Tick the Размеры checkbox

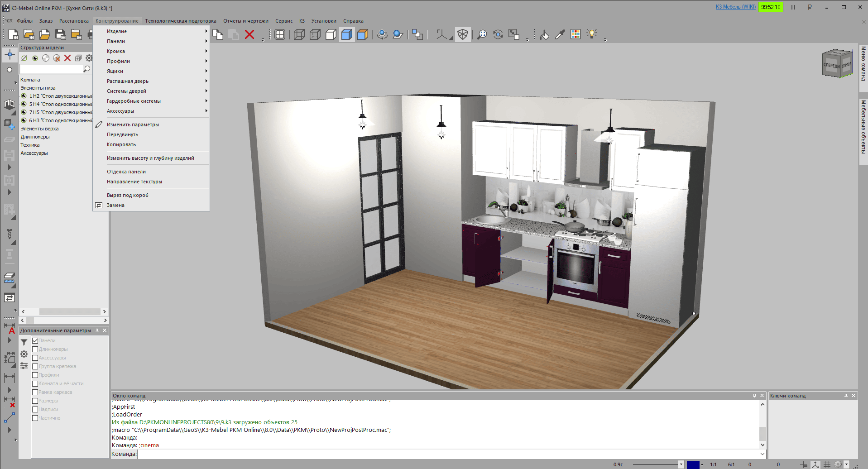[x=35, y=401]
